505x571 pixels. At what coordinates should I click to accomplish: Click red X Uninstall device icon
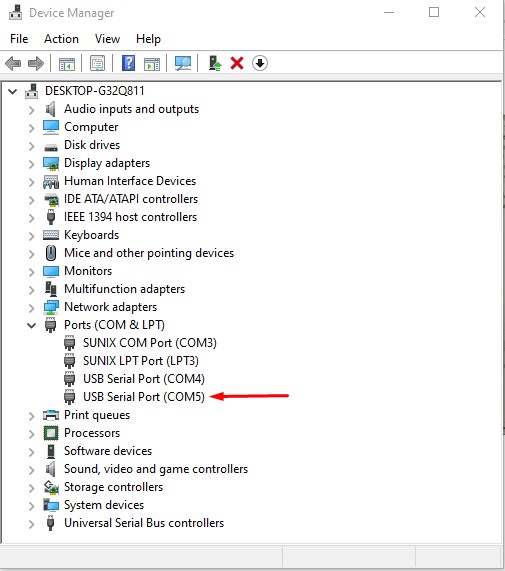click(237, 63)
